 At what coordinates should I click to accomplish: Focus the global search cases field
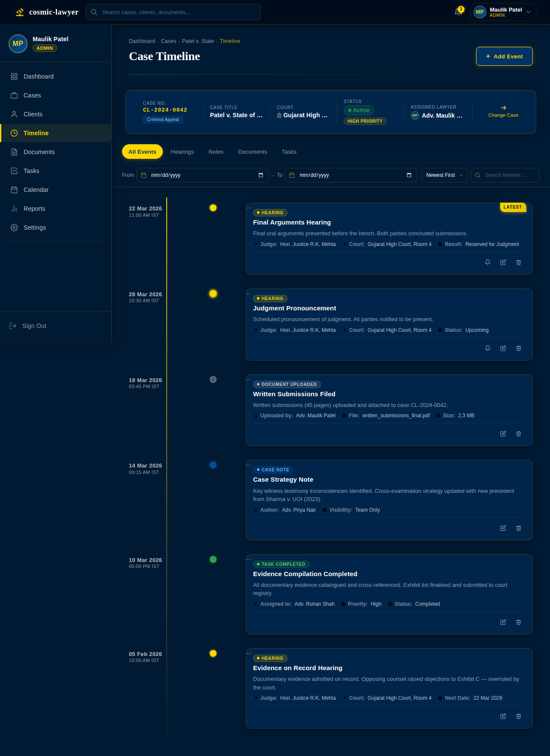coord(173,12)
